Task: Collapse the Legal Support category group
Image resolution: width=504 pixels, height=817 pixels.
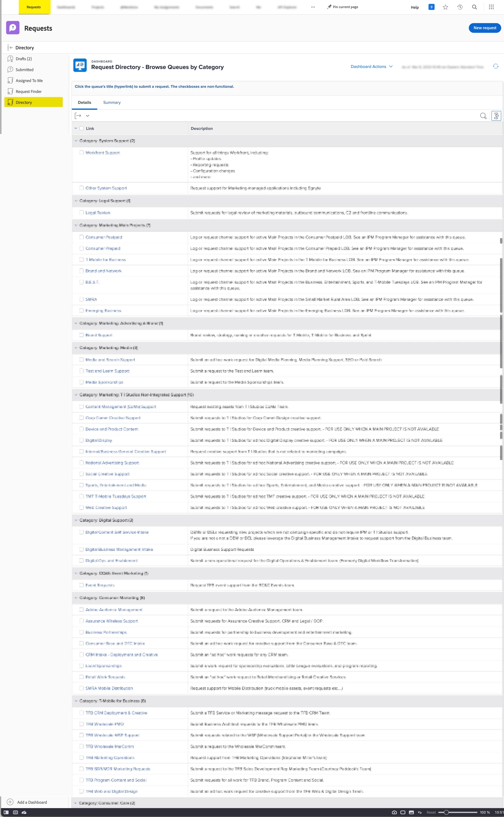Action: pos(76,201)
